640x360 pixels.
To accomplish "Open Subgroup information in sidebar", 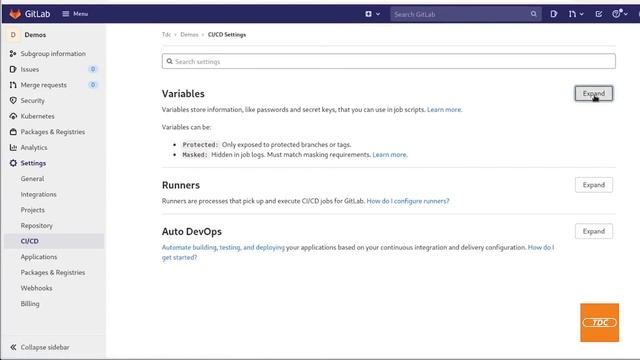I will point(53,53).
